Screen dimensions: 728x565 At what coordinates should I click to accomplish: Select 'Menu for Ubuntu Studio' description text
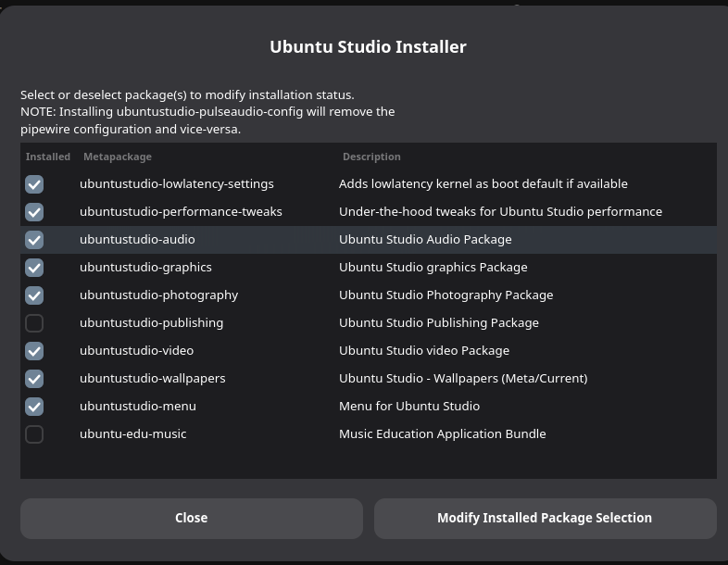click(x=409, y=407)
